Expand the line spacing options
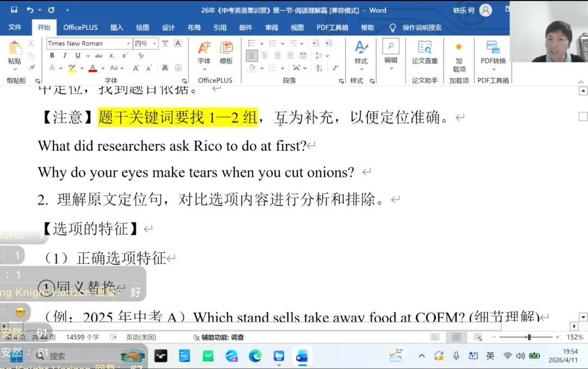Image resolution: width=588 pixels, height=369 pixels. (x=327, y=56)
